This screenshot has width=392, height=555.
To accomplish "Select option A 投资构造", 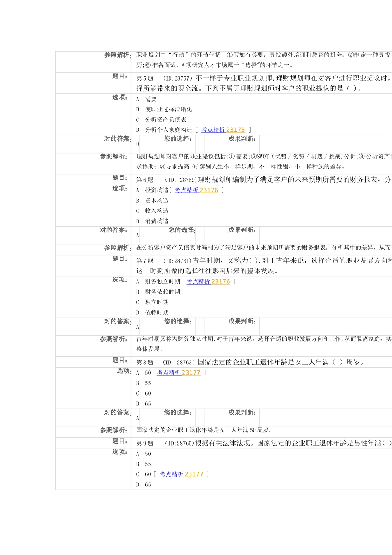I will (x=152, y=190).
